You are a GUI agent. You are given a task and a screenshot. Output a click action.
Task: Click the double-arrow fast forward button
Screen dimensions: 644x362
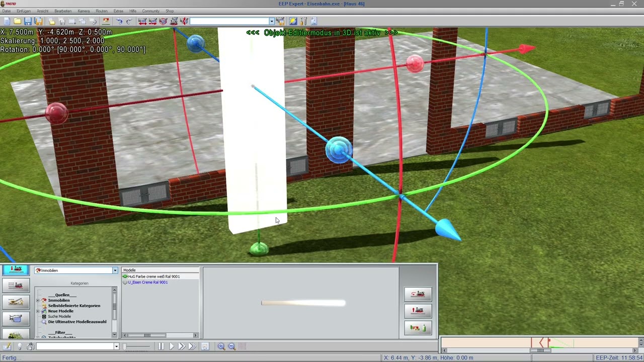(x=182, y=346)
